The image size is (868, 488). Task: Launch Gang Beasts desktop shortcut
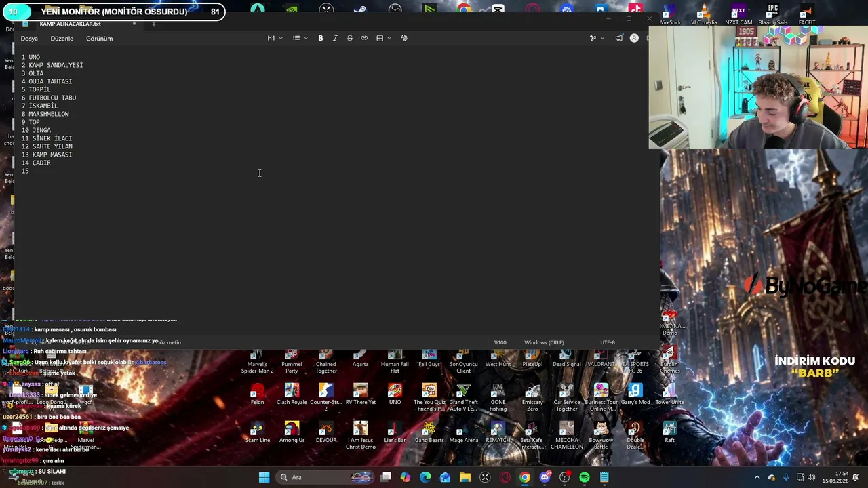429,432
